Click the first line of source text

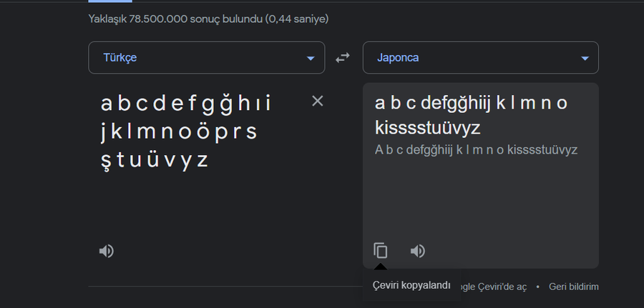[186, 104]
